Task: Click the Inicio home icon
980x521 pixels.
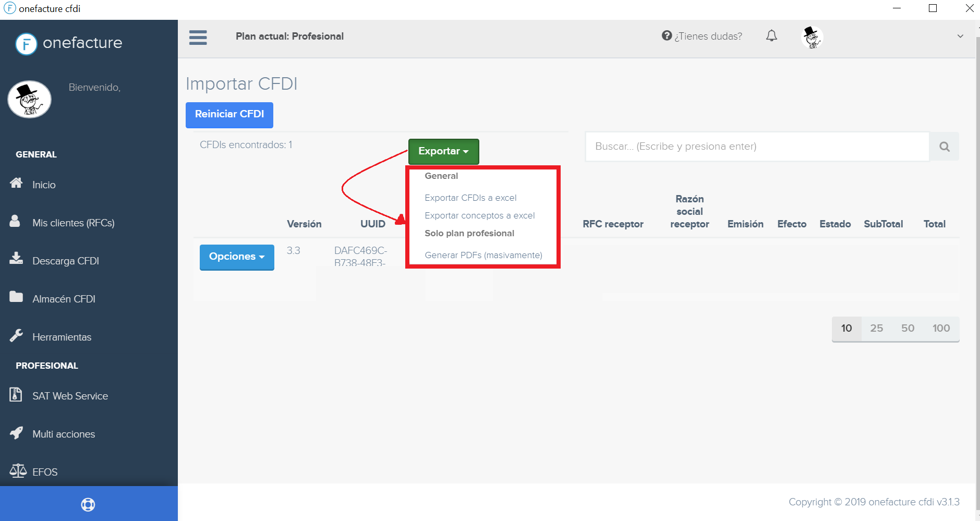Action: tap(16, 183)
